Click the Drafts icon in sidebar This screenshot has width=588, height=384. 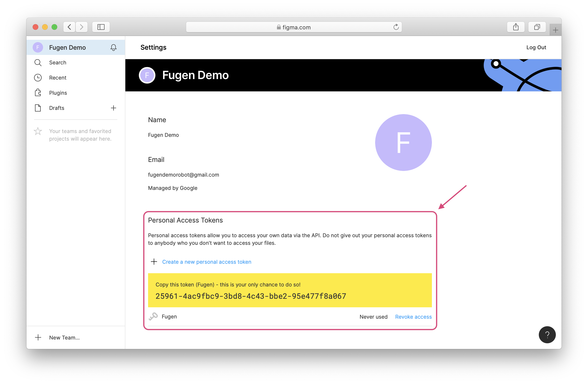pos(38,108)
